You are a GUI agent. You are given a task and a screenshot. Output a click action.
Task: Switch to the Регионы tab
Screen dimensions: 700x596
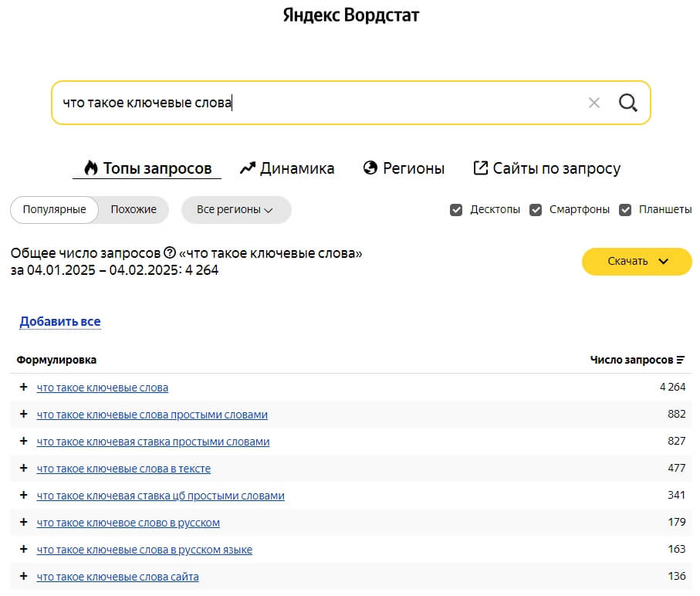pyautogui.click(x=404, y=168)
